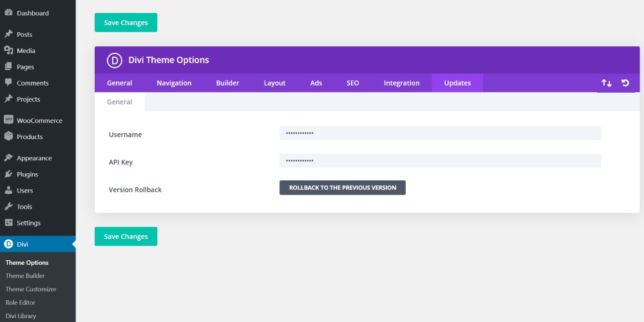Click the top Save Changes button
The width and height of the screenshot is (644, 322).
pyautogui.click(x=126, y=23)
